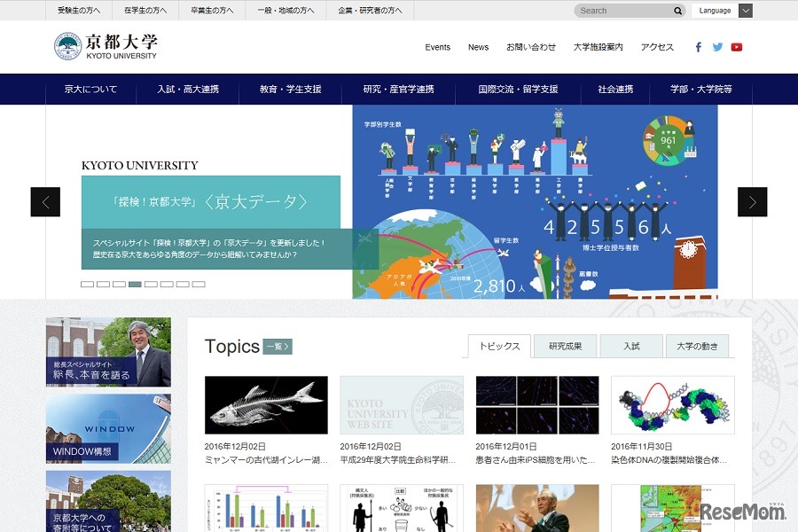This screenshot has height=532, width=798.
Task: Open fish skeleton topic thumbnail
Action: click(x=266, y=405)
